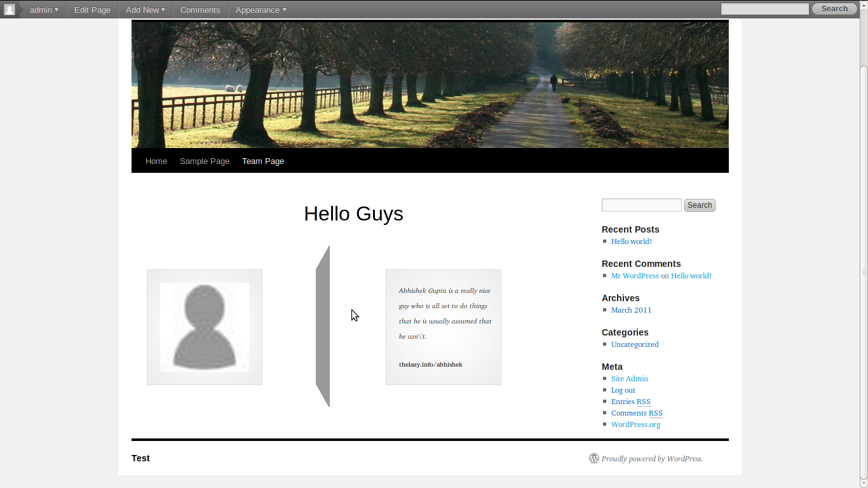Go to the Home navigation tab
This screenshot has width=868, height=488.
(x=156, y=161)
